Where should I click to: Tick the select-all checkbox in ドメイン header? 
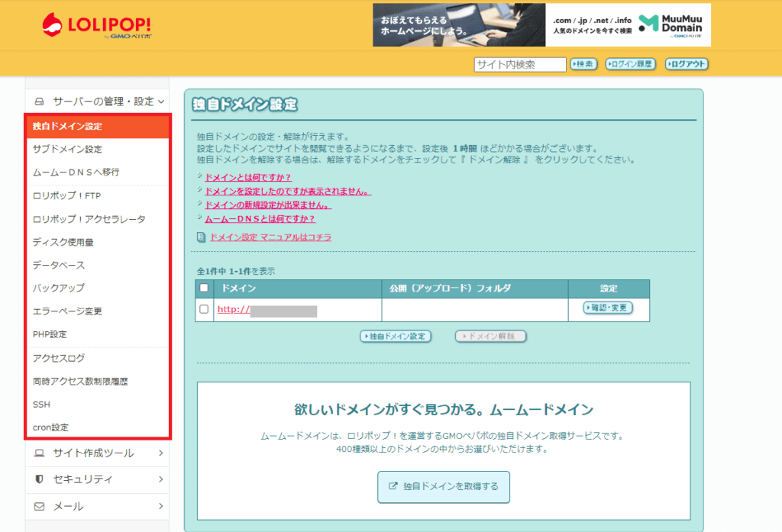pyautogui.click(x=203, y=288)
